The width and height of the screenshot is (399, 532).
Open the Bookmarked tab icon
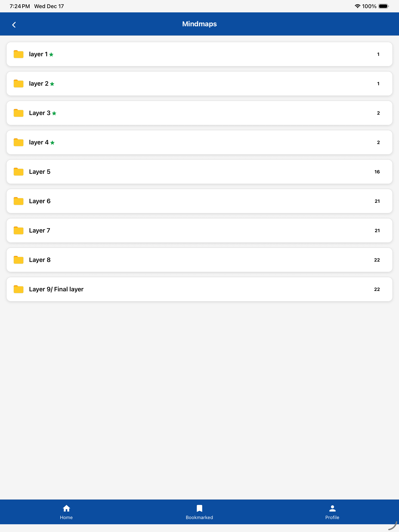pyautogui.click(x=199, y=508)
